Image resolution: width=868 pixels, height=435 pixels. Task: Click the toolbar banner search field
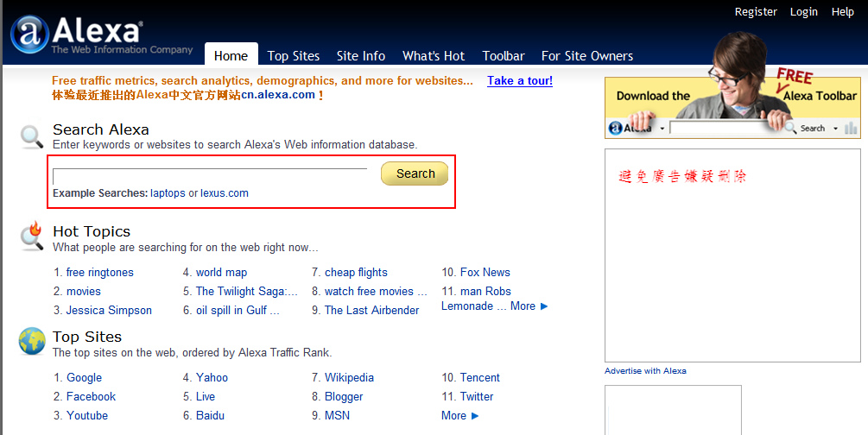[x=725, y=129]
